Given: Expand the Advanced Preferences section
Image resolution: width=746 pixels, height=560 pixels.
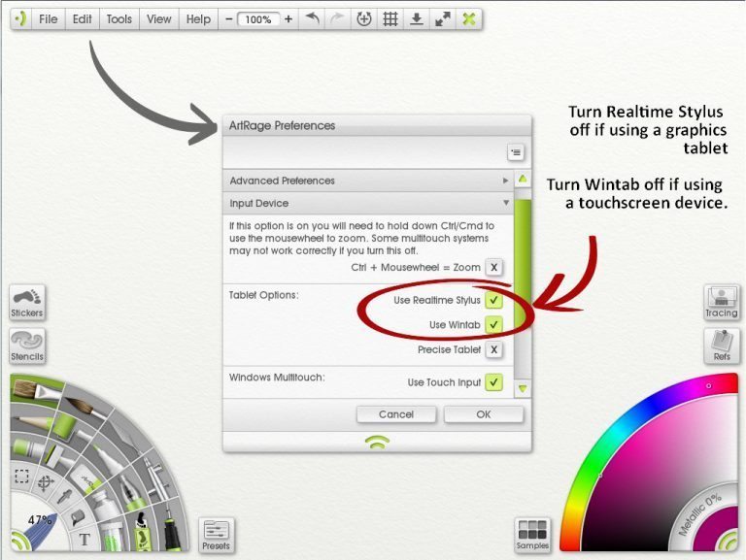Looking at the screenshot, I should (x=368, y=181).
